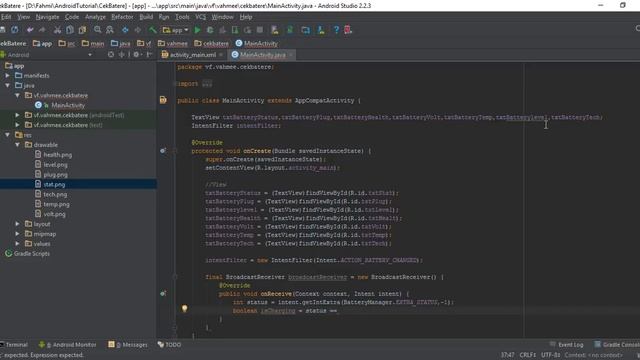
Task: Click the Stop square toolbar icon
Action: 260,30
